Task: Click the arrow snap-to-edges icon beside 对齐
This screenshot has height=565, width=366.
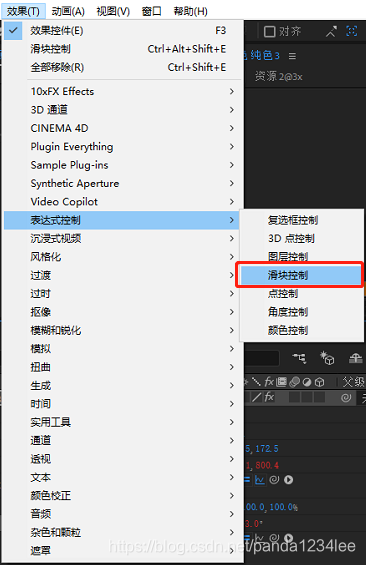Action: [331, 32]
